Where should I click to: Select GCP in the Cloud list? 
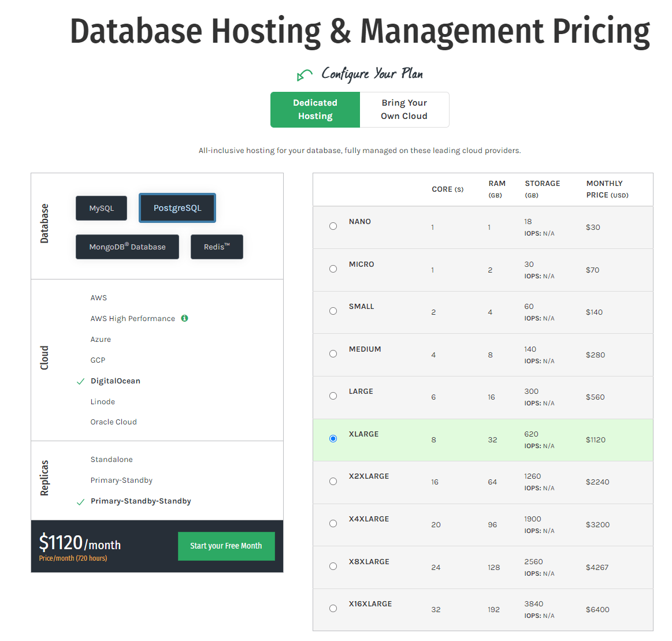coord(98,360)
